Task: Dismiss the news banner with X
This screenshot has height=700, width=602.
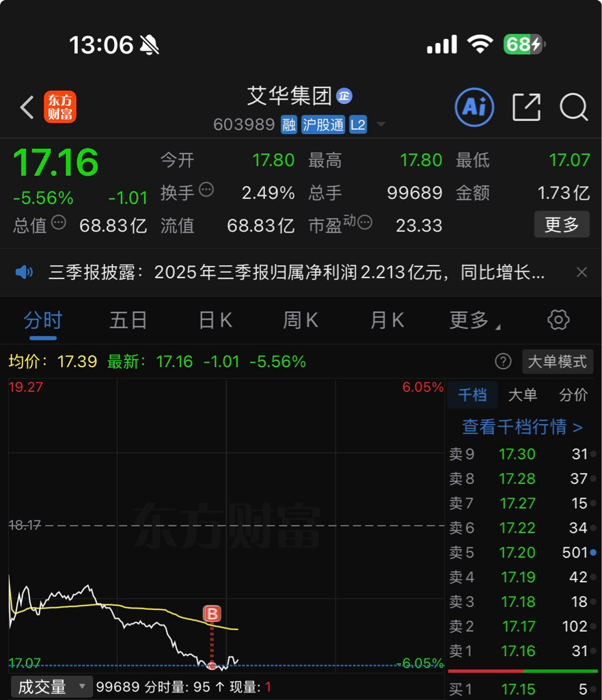Action: (x=582, y=272)
